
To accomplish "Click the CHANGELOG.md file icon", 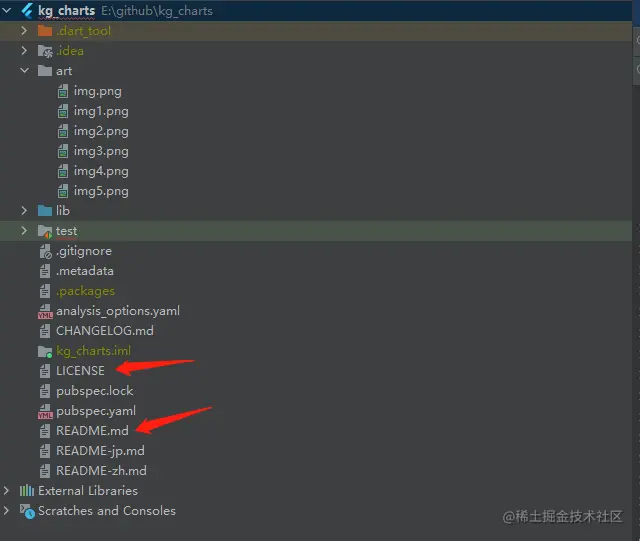I will point(45,331).
